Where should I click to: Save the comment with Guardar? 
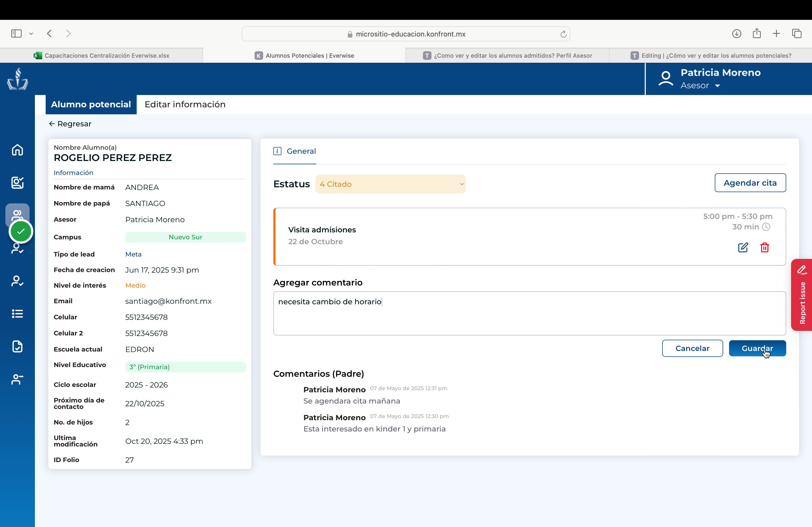tap(757, 348)
